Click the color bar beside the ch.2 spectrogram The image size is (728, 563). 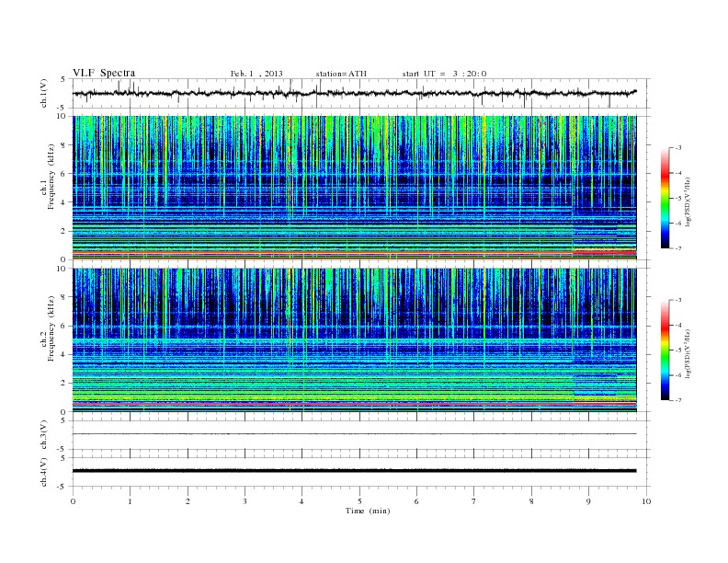tap(665, 350)
